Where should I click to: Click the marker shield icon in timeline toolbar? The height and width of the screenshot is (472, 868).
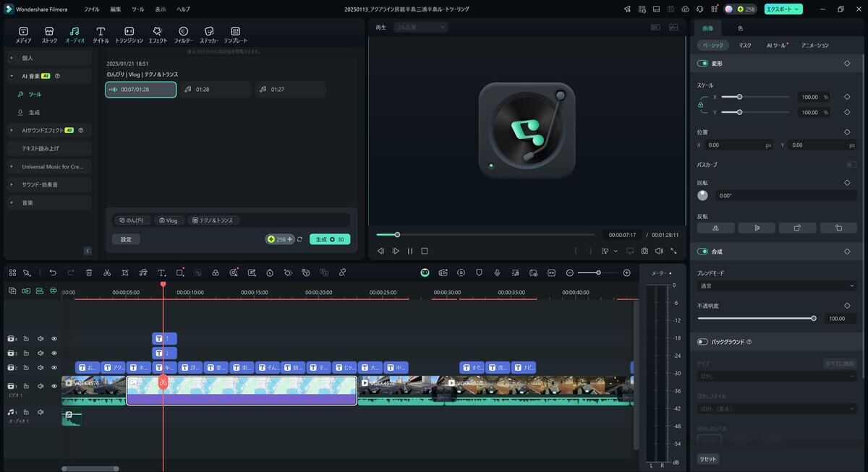click(479, 273)
